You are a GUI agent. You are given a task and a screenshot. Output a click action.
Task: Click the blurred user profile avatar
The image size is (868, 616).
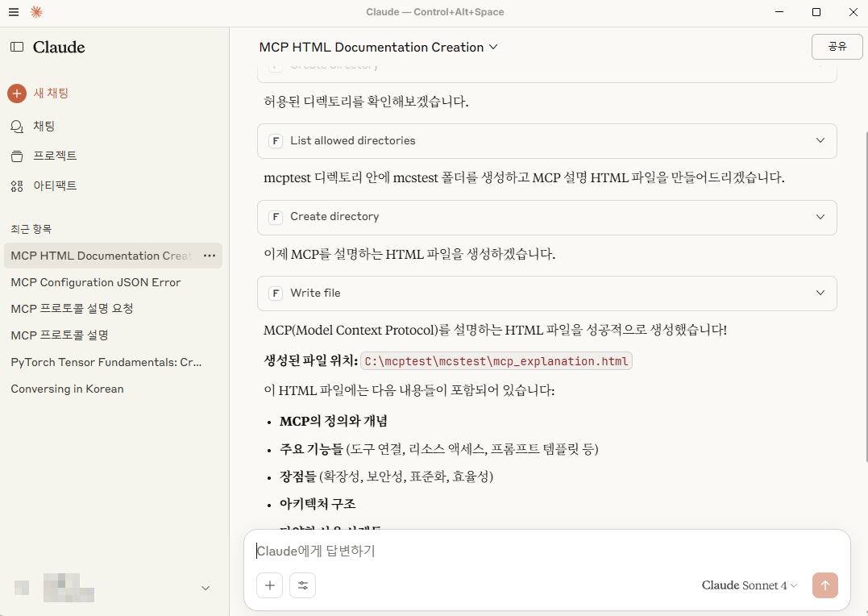pos(22,588)
